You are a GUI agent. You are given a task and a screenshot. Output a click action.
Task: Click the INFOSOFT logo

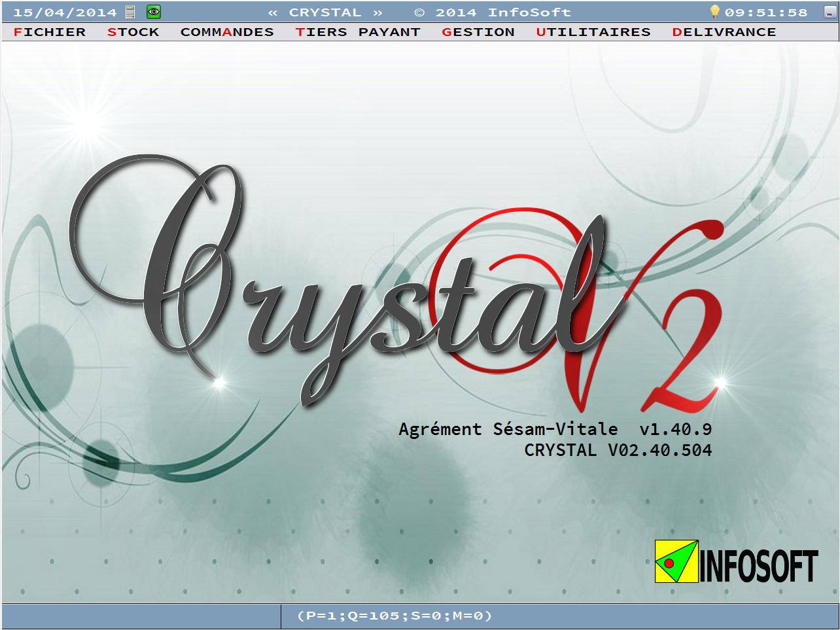[737, 561]
